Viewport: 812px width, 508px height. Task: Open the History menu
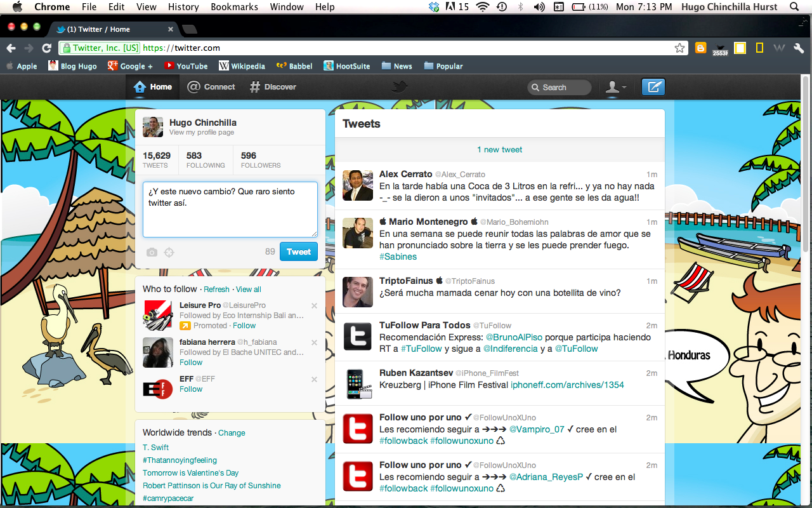pyautogui.click(x=184, y=7)
